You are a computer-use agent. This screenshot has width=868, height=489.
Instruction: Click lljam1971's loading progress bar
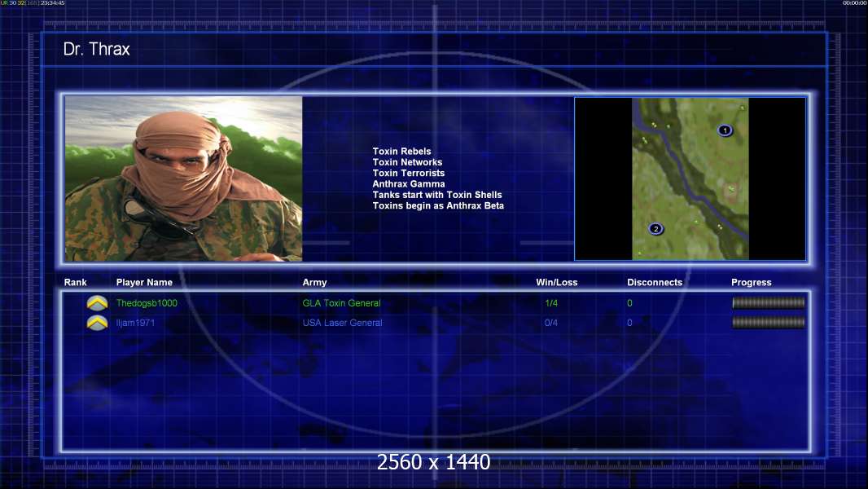[769, 322]
